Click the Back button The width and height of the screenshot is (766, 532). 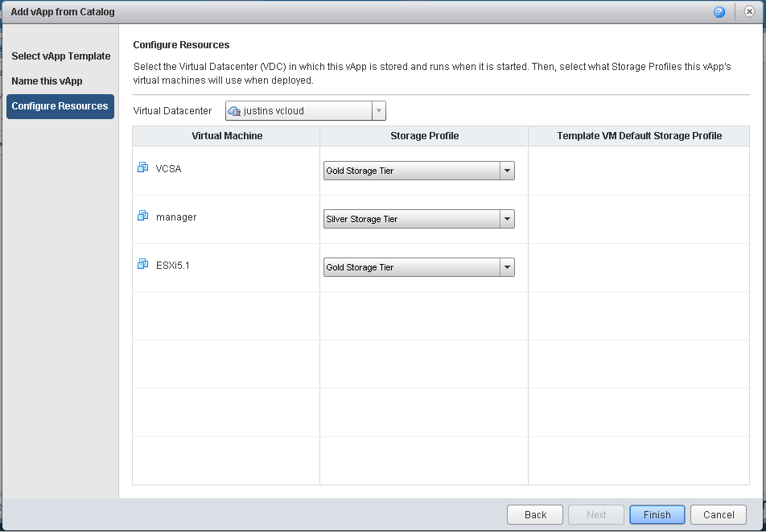535,515
